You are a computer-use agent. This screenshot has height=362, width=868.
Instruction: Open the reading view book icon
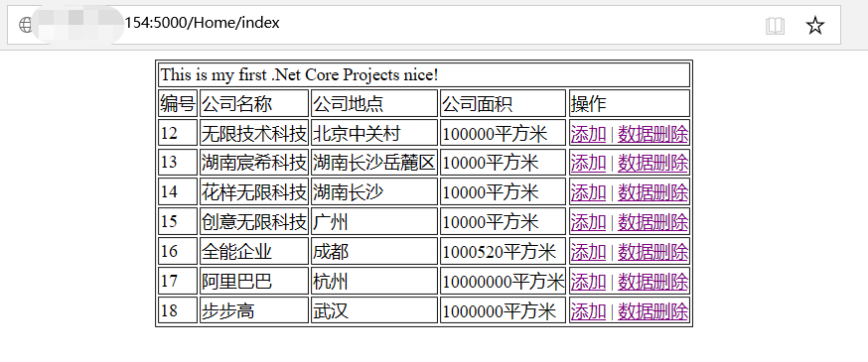(x=775, y=26)
